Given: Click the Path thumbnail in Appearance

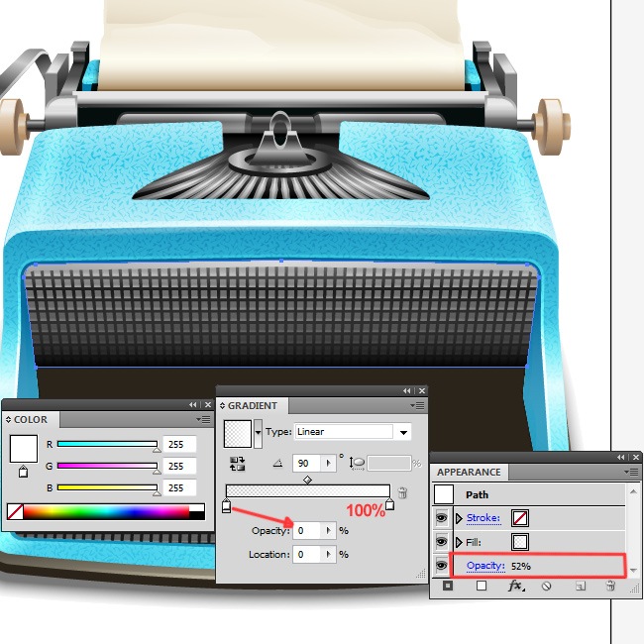Looking at the screenshot, I should pyautogui.click(x=444, y=494).
